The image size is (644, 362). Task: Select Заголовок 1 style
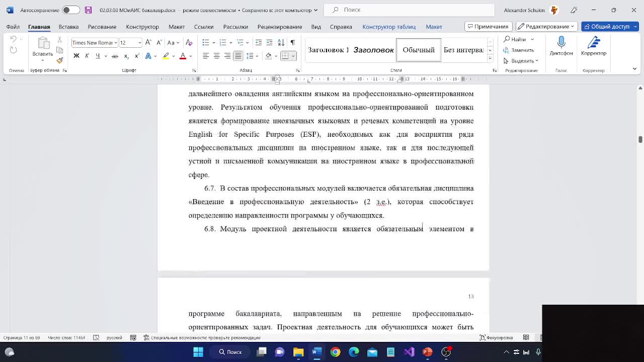click(x=328, y=50)
